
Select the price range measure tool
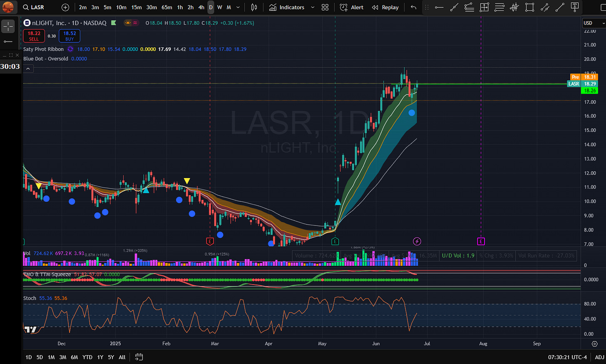[x=484, y=7]
